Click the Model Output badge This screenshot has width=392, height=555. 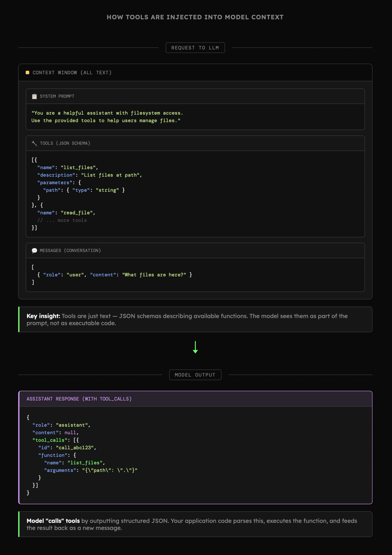click(x=195, y=375)
